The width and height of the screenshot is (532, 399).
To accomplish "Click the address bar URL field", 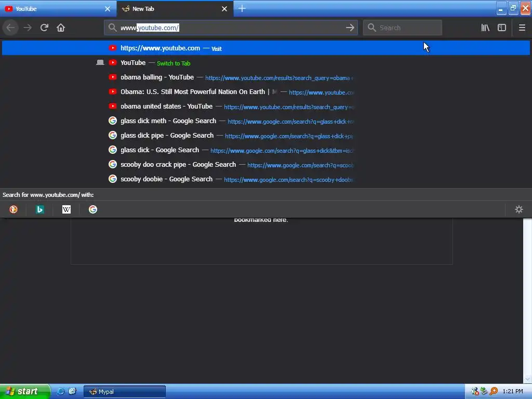I will [x=231, y=28].
